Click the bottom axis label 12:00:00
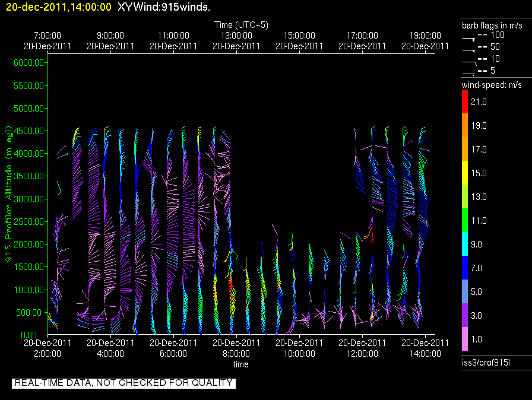This screenshot has height=400, width=532. coord(362,354)
